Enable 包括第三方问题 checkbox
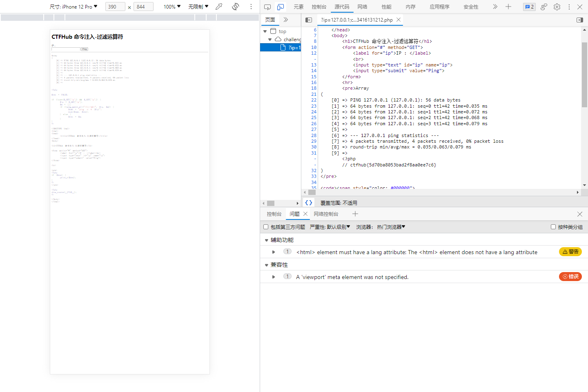Screen dimensions: 588x392 click(266, 227)
